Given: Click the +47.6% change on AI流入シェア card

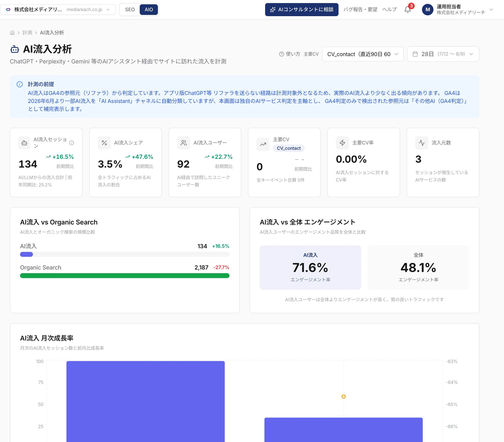Looking at the screenshot, I should tap(139, 157).
